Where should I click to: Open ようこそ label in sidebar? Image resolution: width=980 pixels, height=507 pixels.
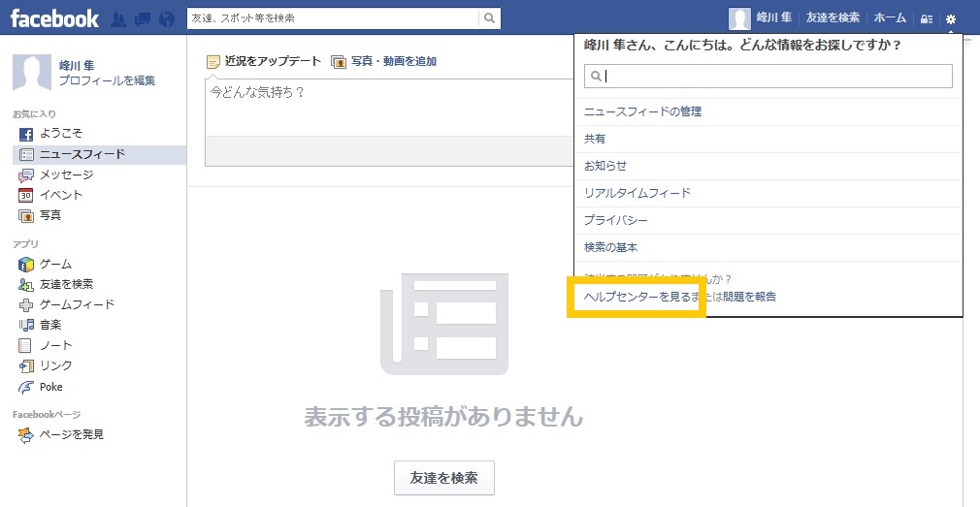(x=61, y=134)
